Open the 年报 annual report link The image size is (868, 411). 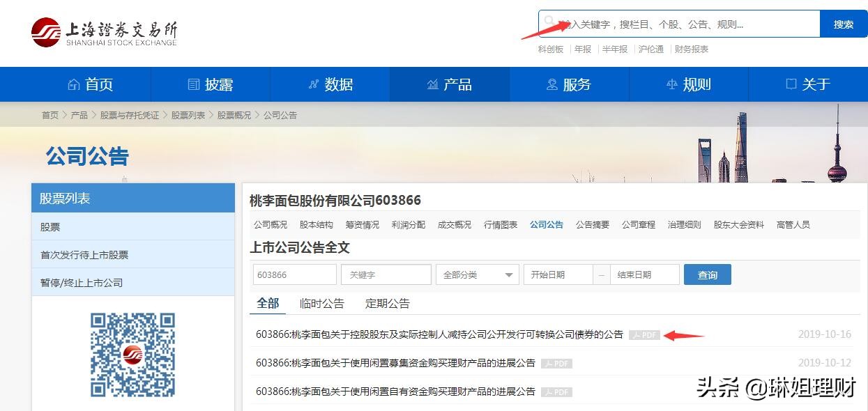[x=582, y=49]
